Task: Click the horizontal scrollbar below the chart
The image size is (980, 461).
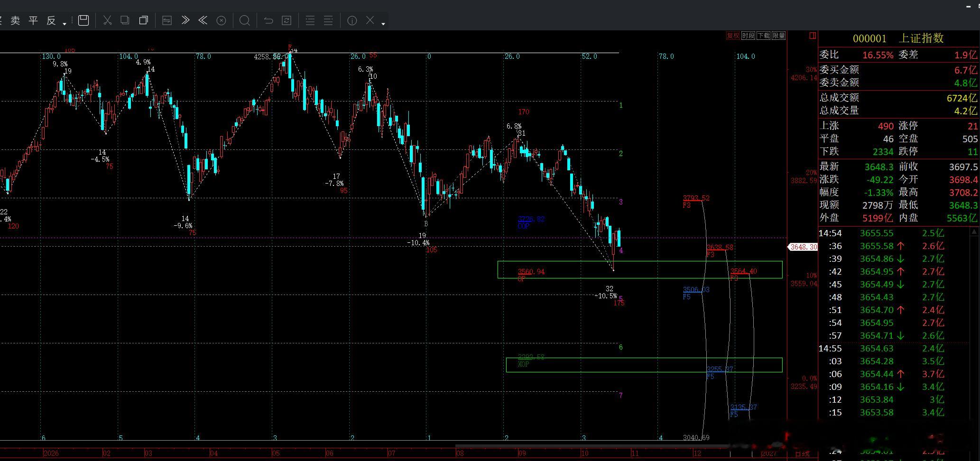Action: click(x=593, y=446)
